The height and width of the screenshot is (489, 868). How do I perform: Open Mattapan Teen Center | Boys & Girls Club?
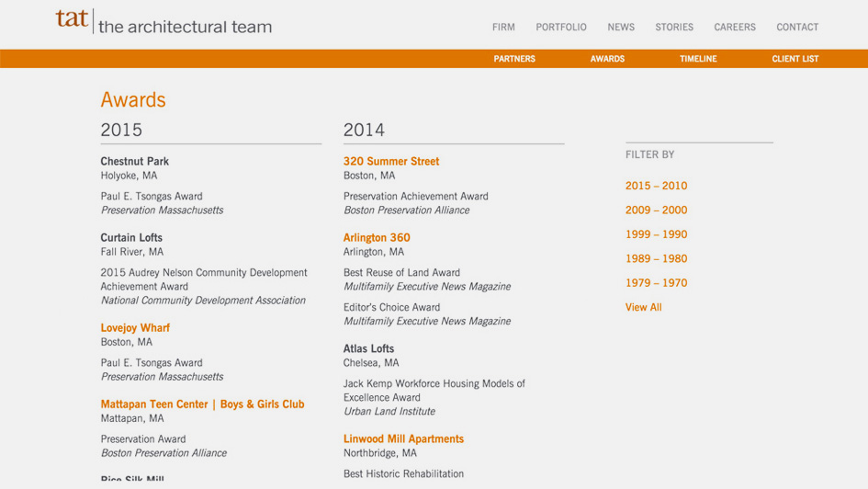pyautogui.click(x=203, y=404)
